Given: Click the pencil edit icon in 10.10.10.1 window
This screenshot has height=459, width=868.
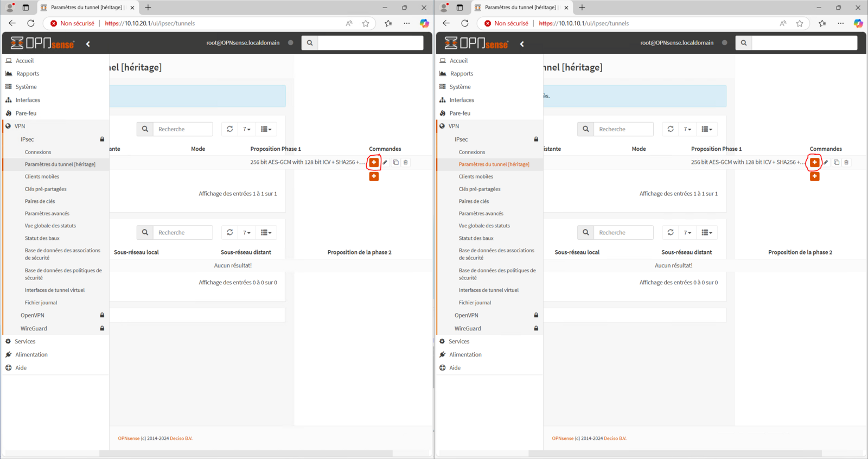Looking at the screenshot, I should (x=826, y=162).
